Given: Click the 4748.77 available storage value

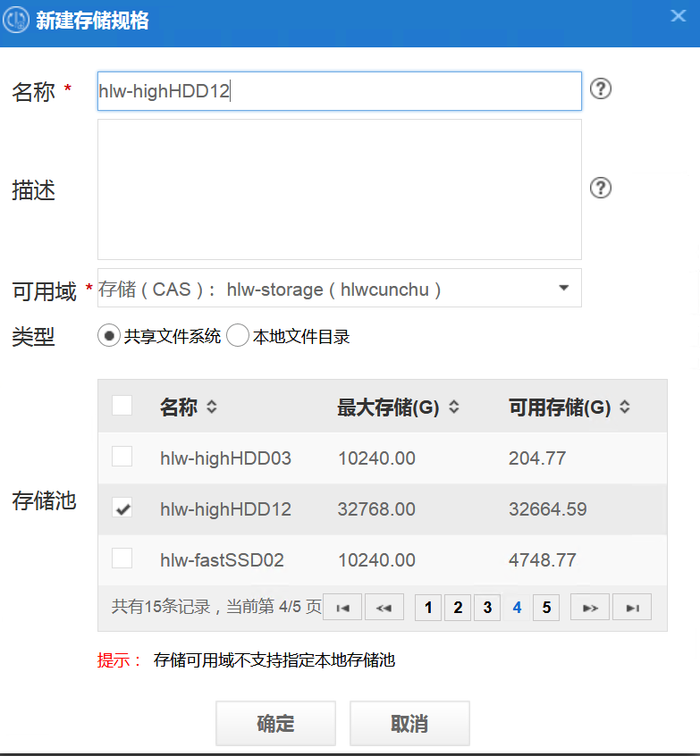Looking at the screenshot, I should 543,560.
